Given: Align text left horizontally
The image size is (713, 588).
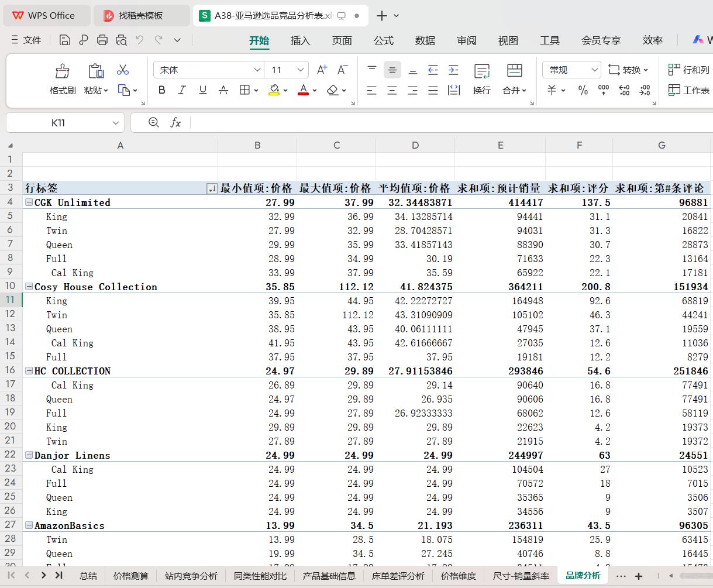Looking at the screenshot, I should click(x=372, y=90).
